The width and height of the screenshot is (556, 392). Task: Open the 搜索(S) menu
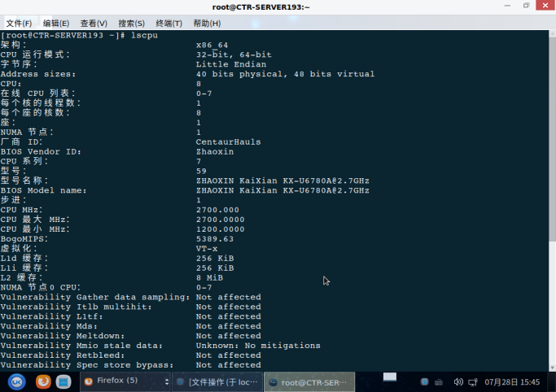click(131, 24)
